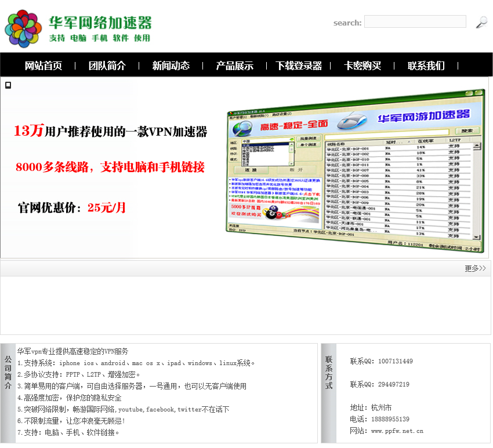
Task: Click the 地址: 杭州市 line
Action: point(371,408)
